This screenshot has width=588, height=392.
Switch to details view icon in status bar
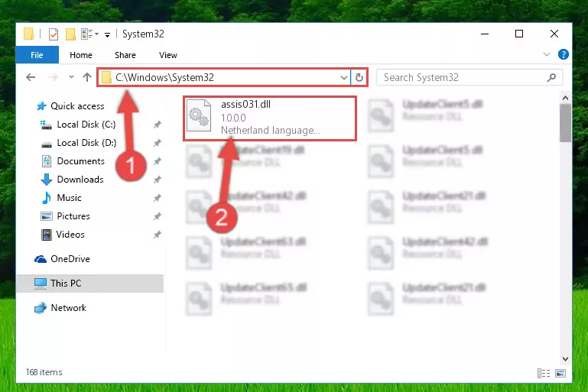point(544,373)
